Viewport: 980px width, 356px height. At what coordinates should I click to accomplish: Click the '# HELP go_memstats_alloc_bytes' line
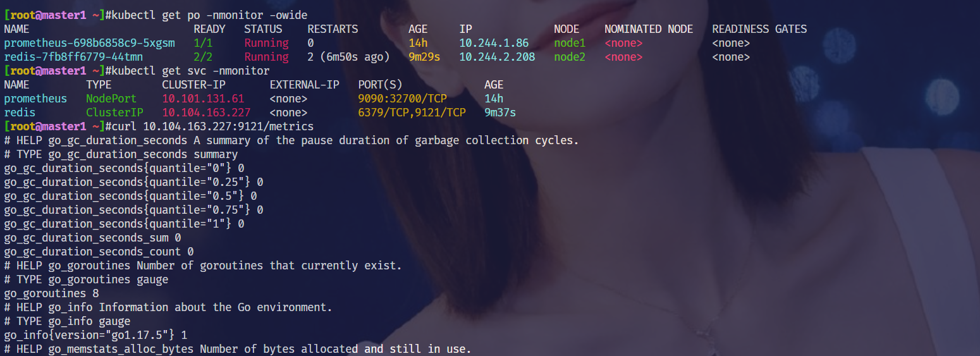pyautogui.click(x=238, y=349)
